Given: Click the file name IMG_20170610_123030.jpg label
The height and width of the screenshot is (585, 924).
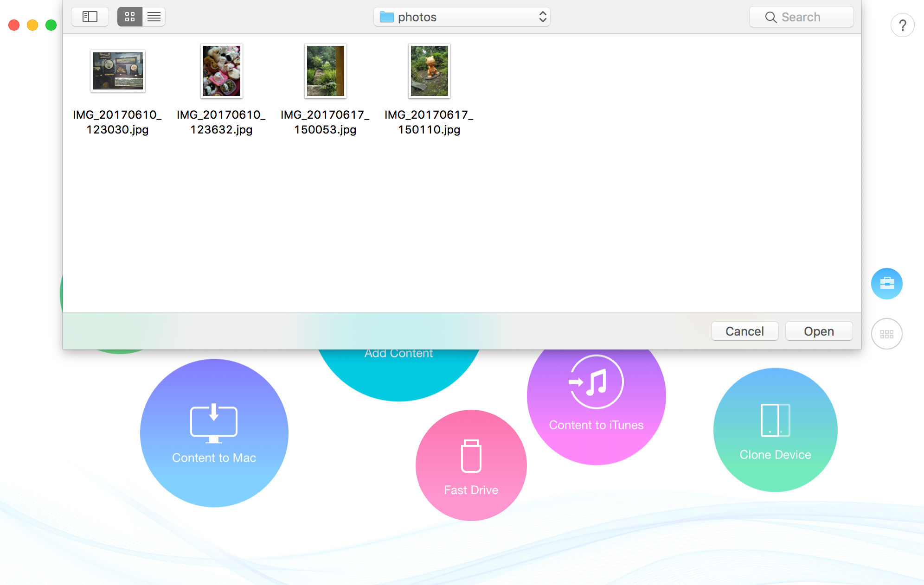Looking at the screenshot, I should coord(117,122).
